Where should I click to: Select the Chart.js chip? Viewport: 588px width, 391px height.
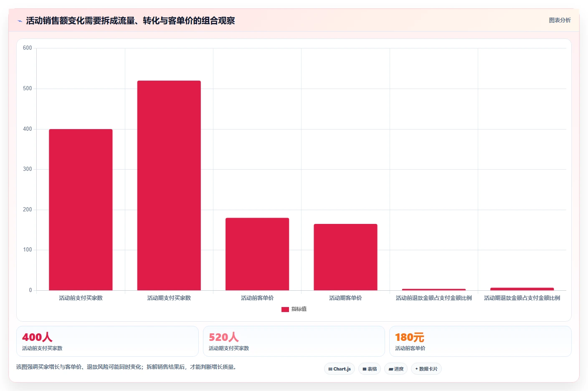340,369
